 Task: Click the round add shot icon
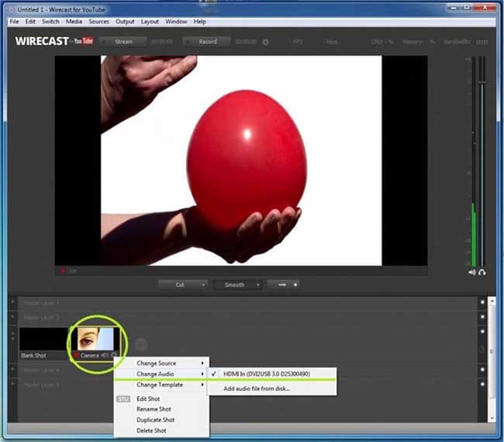click(141, 343)
